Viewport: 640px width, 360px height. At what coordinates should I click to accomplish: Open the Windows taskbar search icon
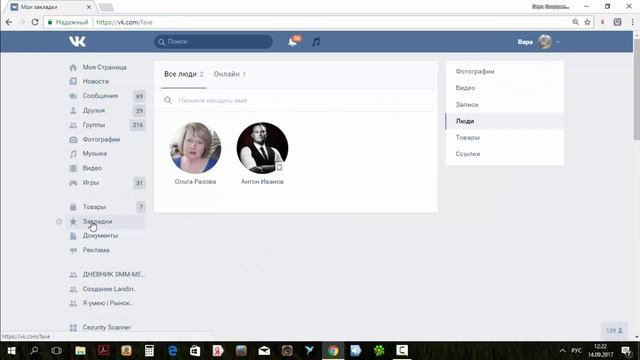34,351
